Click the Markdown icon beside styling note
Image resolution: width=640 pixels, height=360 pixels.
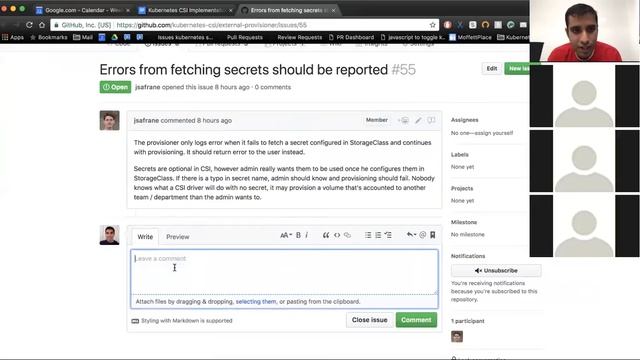(135, 321)
